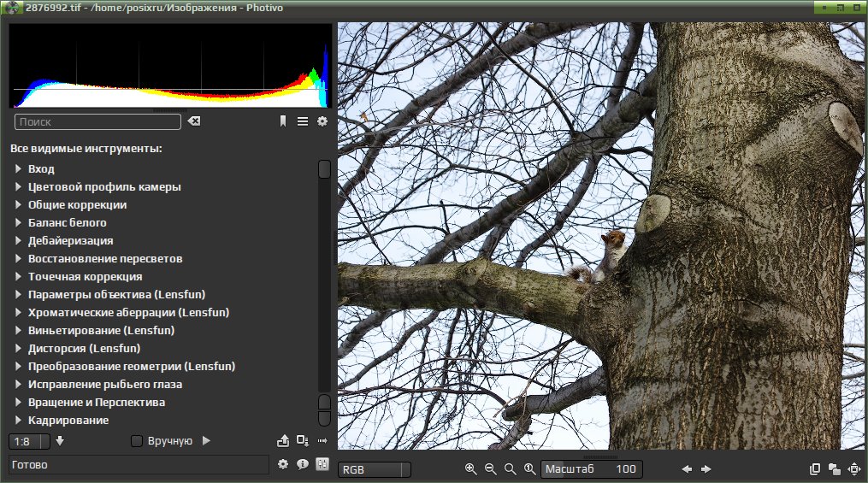Expand the Баланс белого tool group
Image resolution: width=868 pixels, height=483 pixels.
click(x=18, y=222)
